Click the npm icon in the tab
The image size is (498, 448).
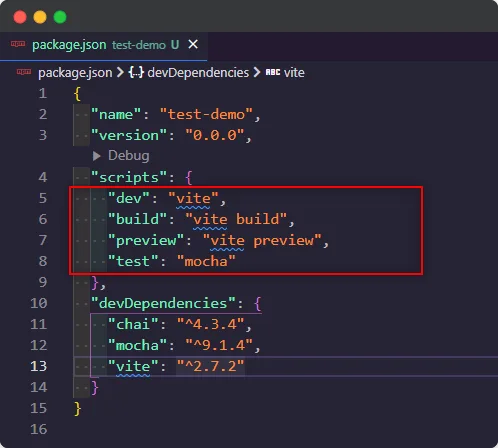point(18,44)
